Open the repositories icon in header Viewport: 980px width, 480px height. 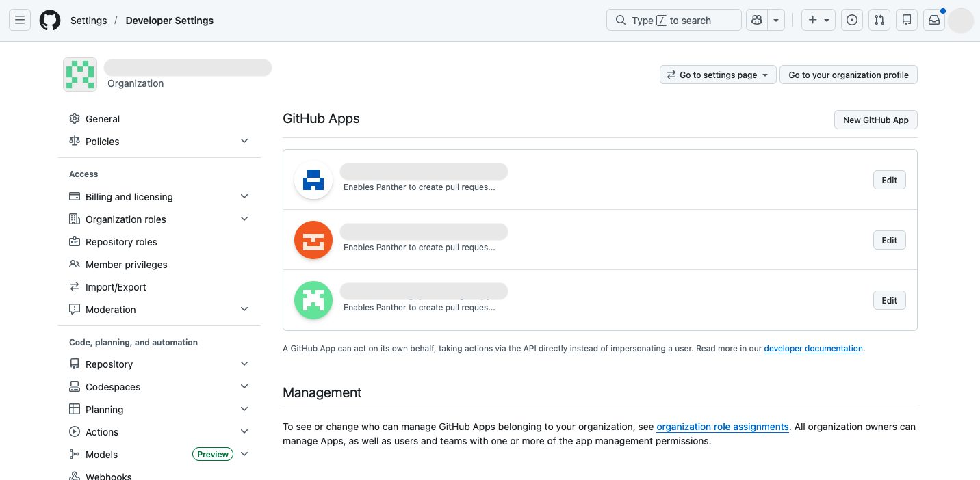tap(907, 21)
